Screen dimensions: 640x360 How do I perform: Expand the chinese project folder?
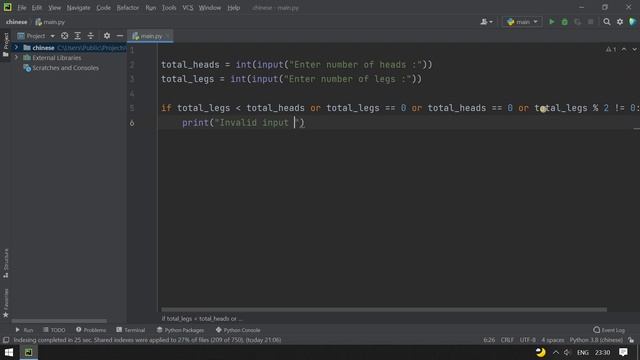point(16,48)
